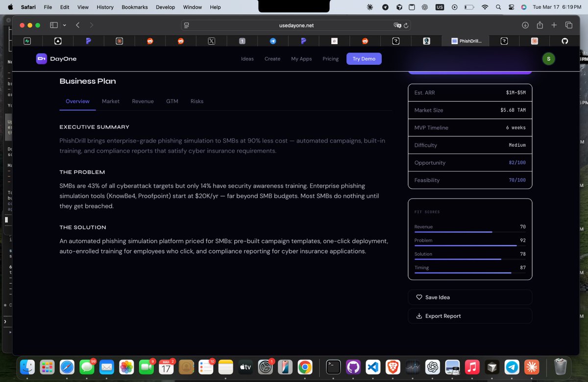Switch to the PhishDrill browser tab
Viewport: 588px width, 382px height.
(x=466, y=41)
